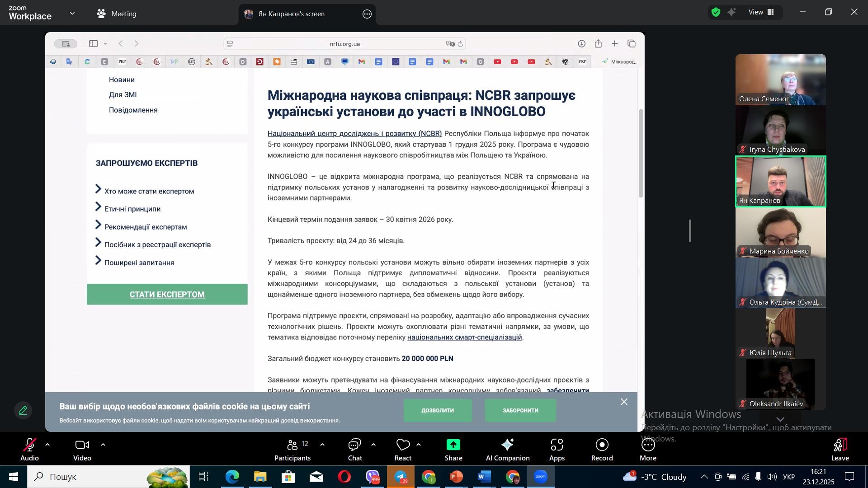Viewport: 868px width, 488px height.
Task: Click the green Share screen button
Action: (453, 450)
